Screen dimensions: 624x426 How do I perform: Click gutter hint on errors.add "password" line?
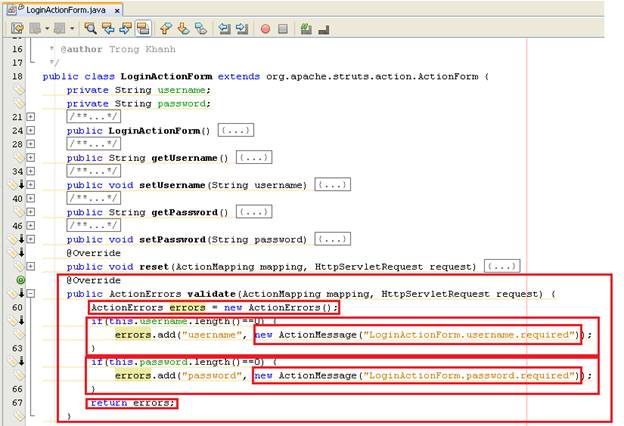point(20,375)
